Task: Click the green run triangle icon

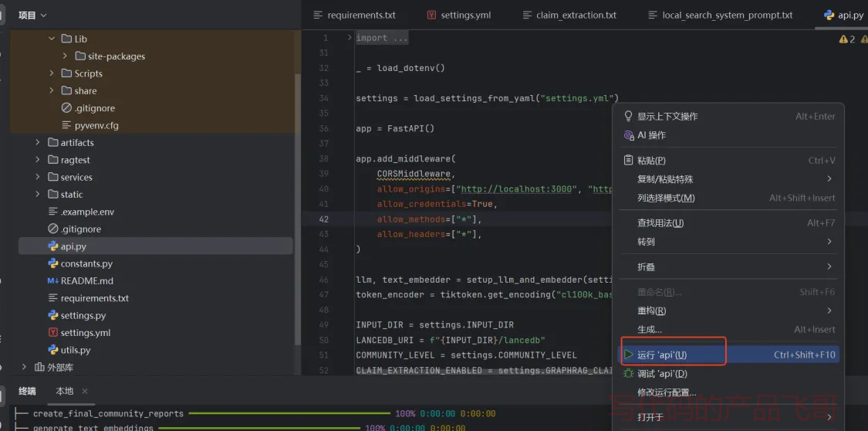Action: [628, 355]
